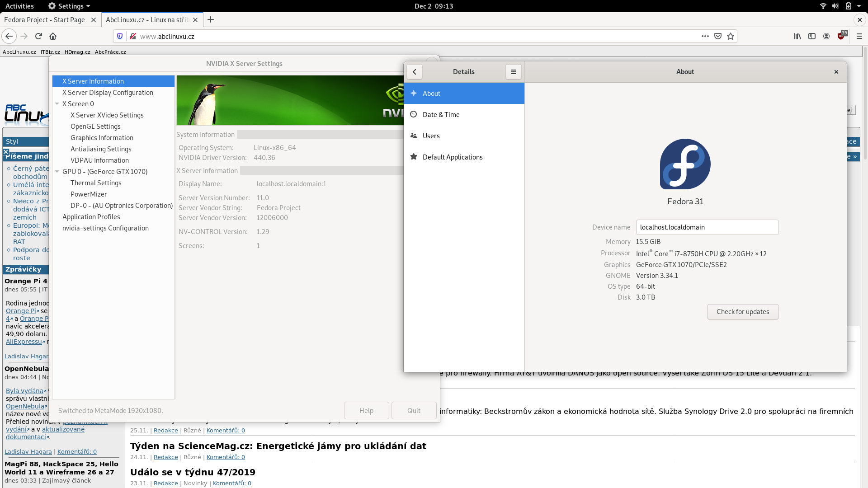This screenshot has height=488, width=868.
Task: Open the Date & Time panel
Action: (x=464, y=115)
